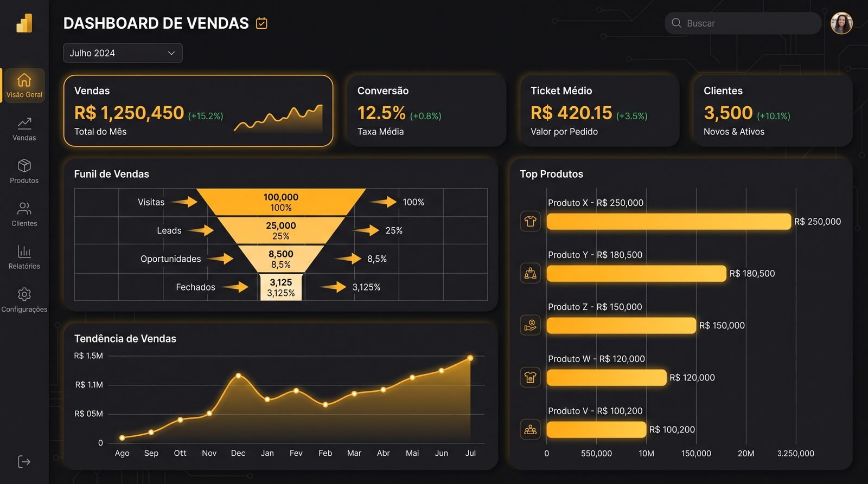Click the Mai data point on trend chart

pos(412,377)
